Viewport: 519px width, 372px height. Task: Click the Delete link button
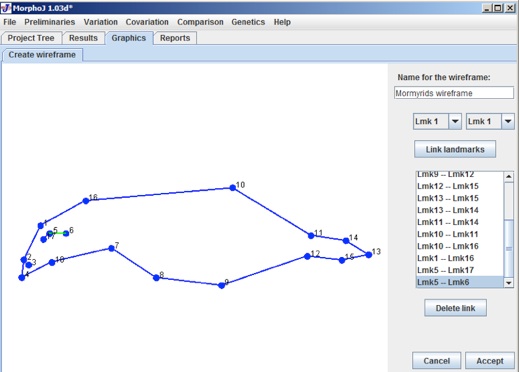455,308
